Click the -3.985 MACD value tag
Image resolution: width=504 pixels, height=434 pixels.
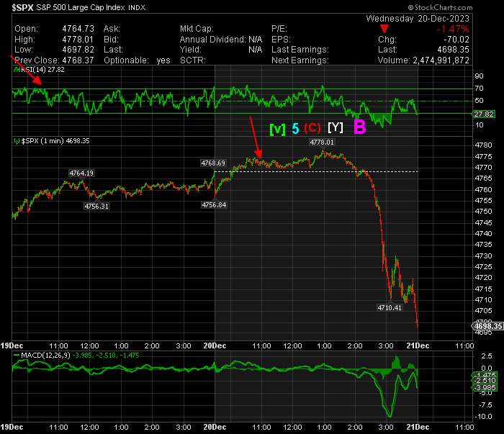click(485, 388)
